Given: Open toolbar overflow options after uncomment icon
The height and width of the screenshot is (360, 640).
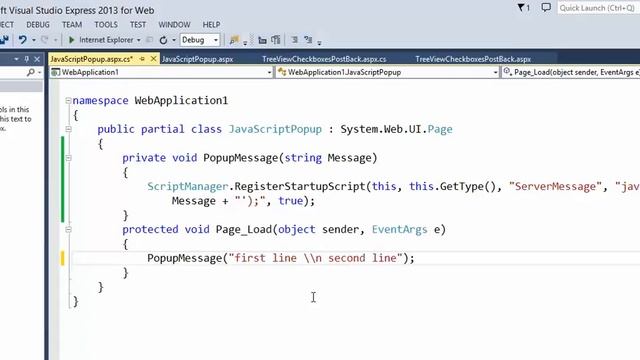Looking at the screenshot, I should click(319, 42).
